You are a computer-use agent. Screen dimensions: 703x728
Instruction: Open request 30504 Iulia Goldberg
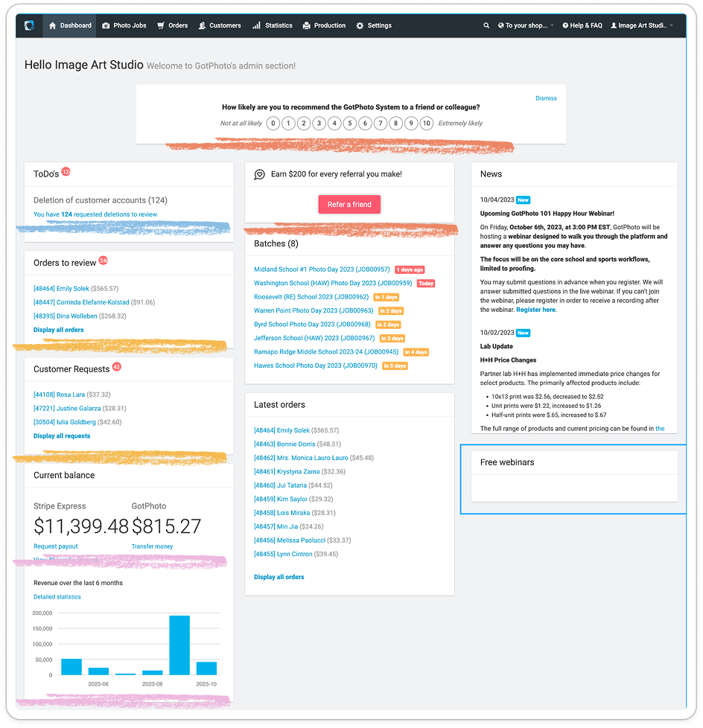65,422
